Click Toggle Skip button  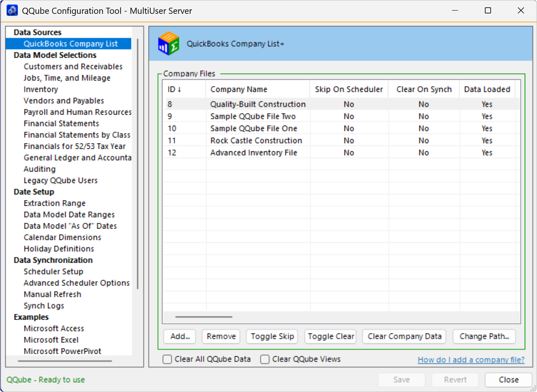272,336
